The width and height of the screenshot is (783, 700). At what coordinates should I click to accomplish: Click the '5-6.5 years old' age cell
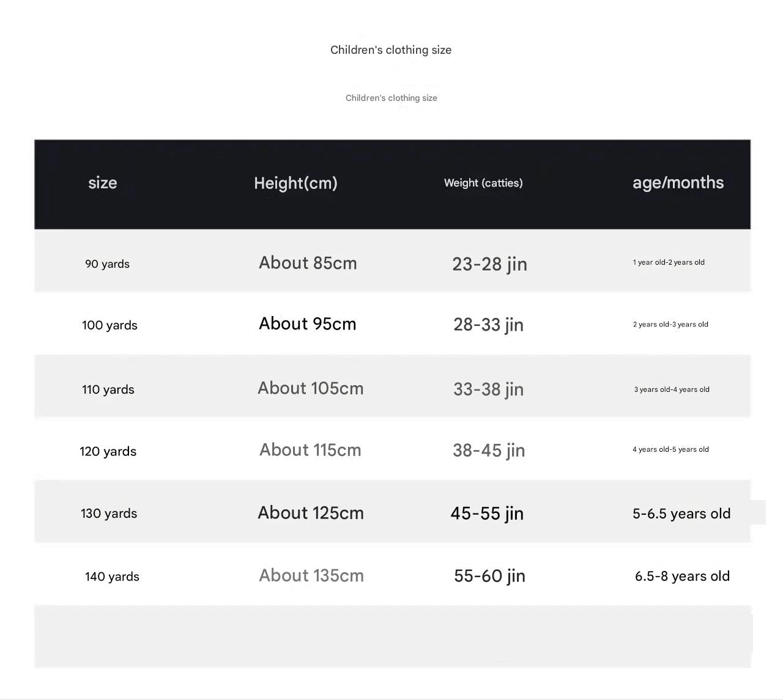(681, 514)
